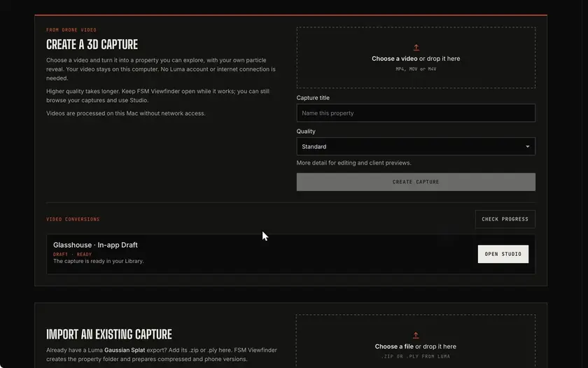
Task: Click 'Choose a file or drop it here'
Action: click(416, 346)
